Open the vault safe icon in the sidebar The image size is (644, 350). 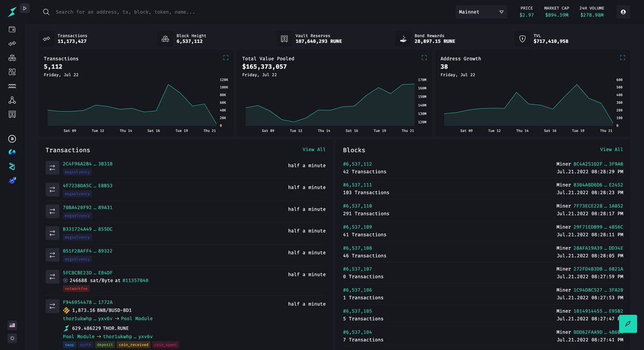[12, 114]
